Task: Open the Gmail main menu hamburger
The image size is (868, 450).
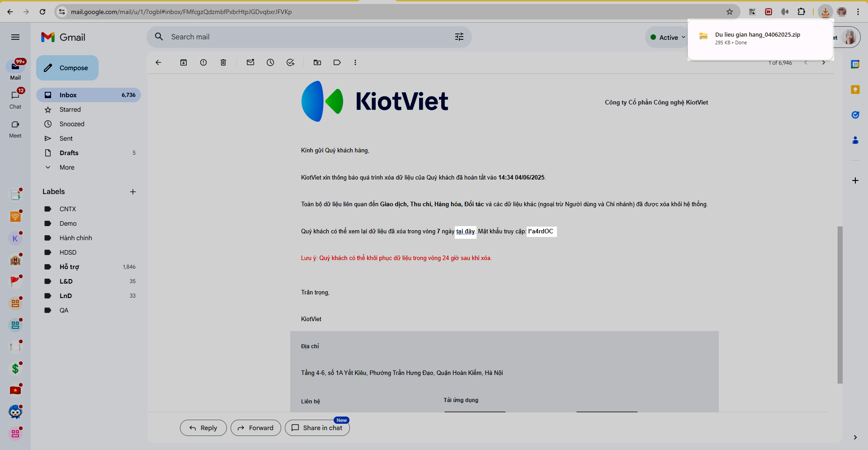Action: (15, 37)
